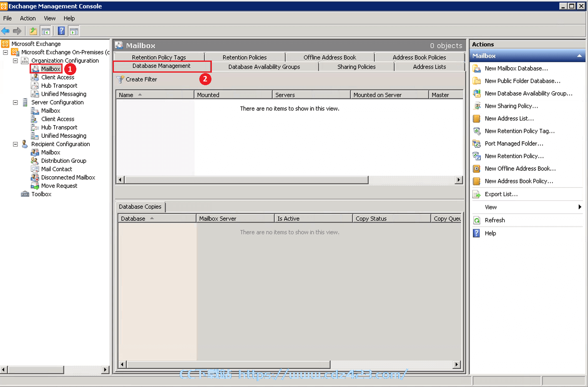The height and width of the screenshot is (387, 588).
Task: Click the Show/Hide Action Pane toolbar icon
Action: click(74, 31)
